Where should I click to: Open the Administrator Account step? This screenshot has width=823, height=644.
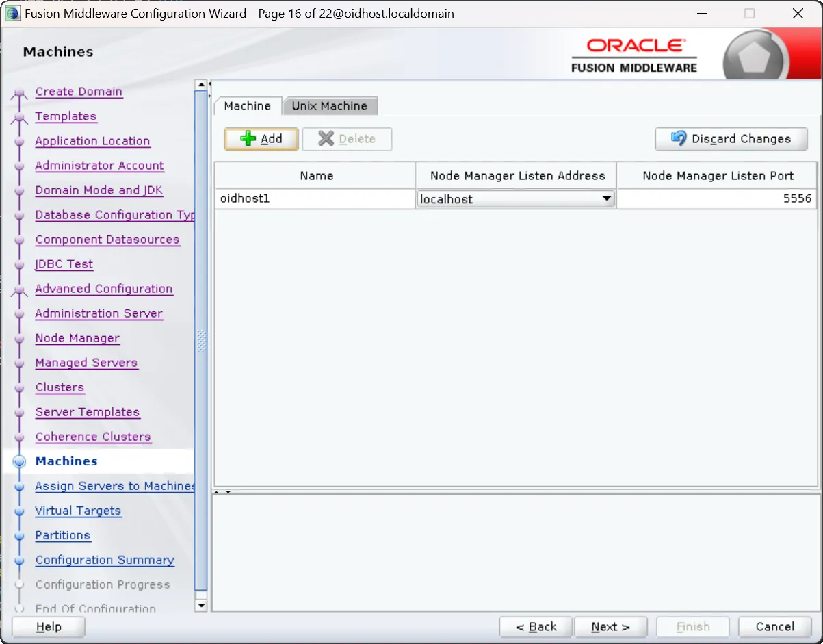click(99, 166)
